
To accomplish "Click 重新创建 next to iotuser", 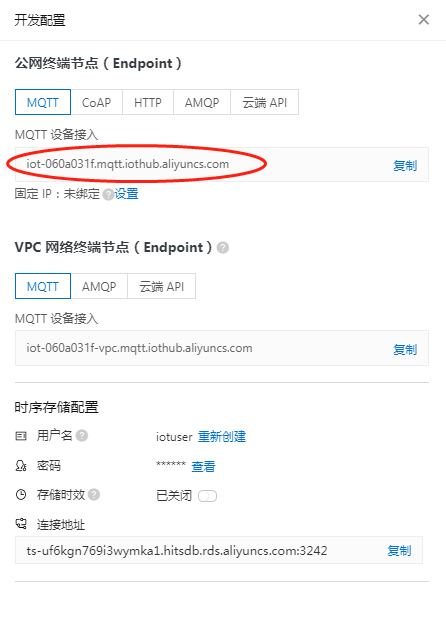I will pyautogui.click(x=222, y=437).
